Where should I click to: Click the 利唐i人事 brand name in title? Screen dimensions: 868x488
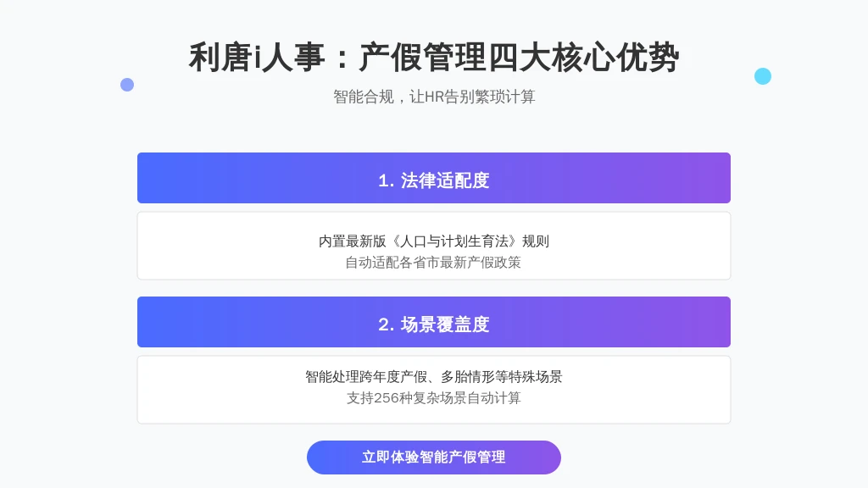(x=256, y=57)
